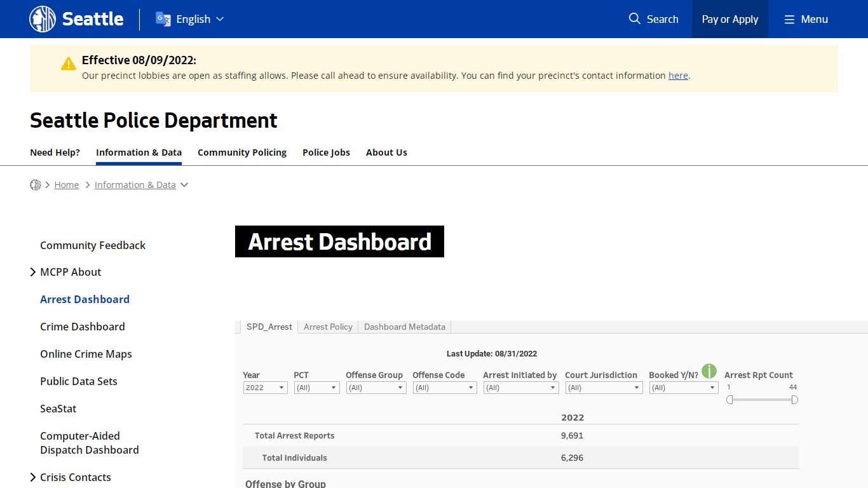Click the search magnifier icon
868x488 pixels.
pos(634,19)
